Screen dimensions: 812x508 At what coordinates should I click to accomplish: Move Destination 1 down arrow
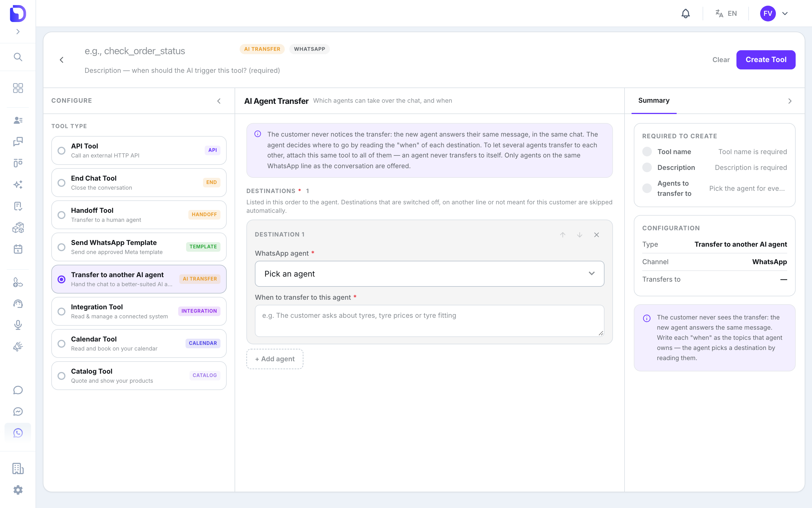click(x=579, y=235)
